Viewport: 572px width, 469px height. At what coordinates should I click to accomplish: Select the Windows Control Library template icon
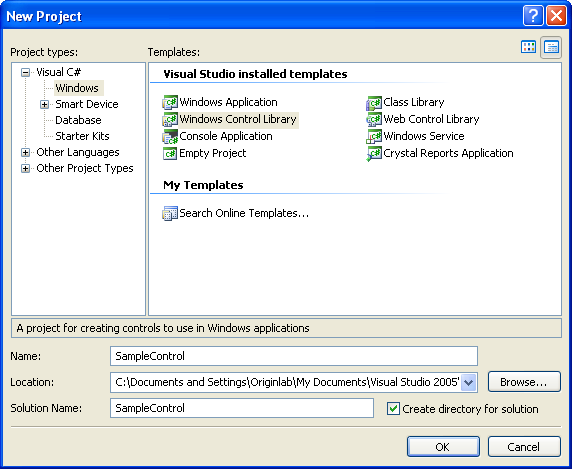pyautogui.click(x=170, y=119)
